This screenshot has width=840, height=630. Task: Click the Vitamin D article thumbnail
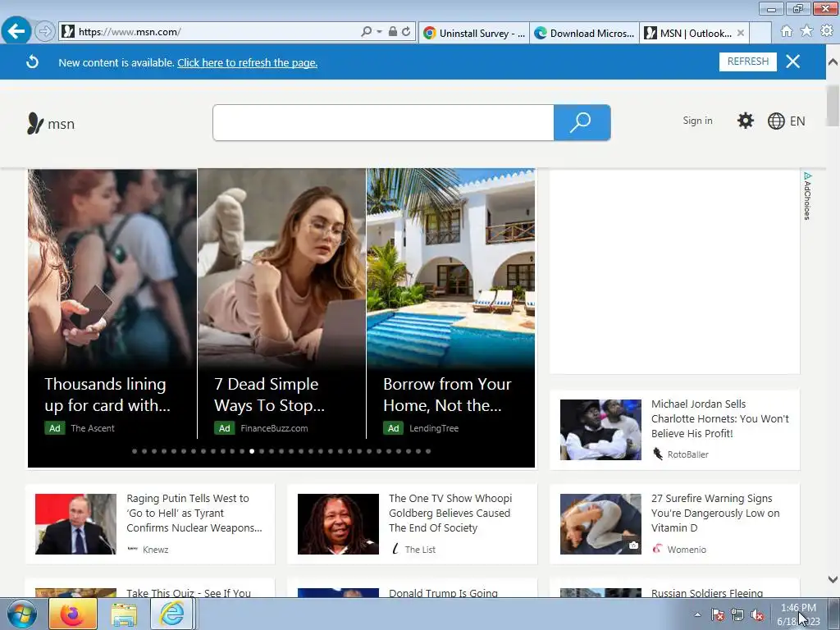click(600, 524)
